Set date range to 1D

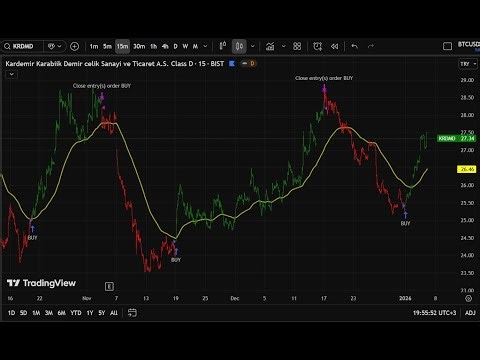[x=11, y=313]
